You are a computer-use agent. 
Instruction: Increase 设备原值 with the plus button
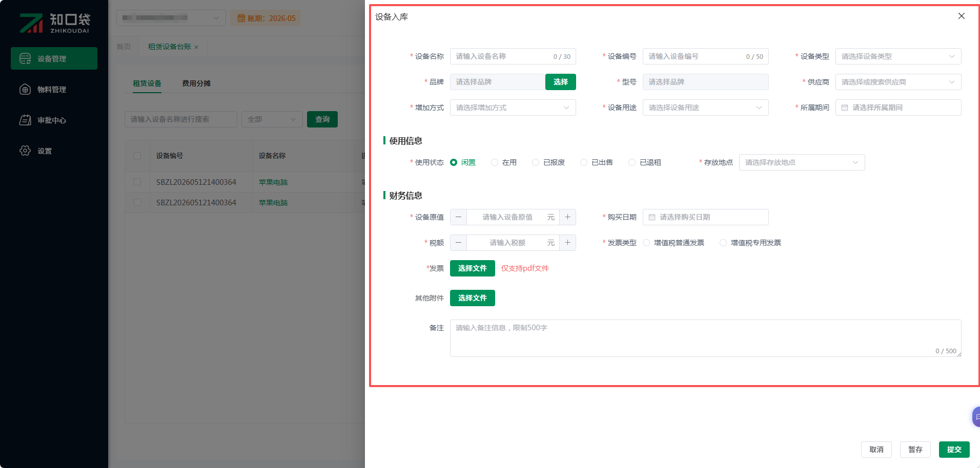pyautogui.click(x=567, y=217)
